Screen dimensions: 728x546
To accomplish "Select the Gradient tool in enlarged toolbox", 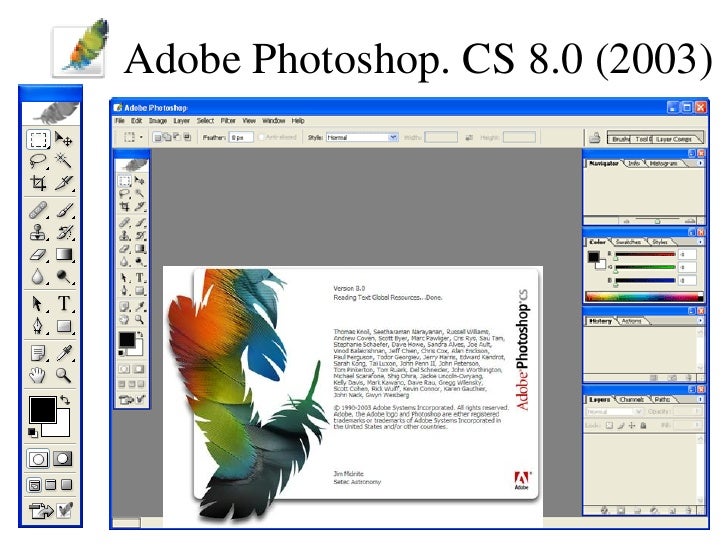I will 64,254.
